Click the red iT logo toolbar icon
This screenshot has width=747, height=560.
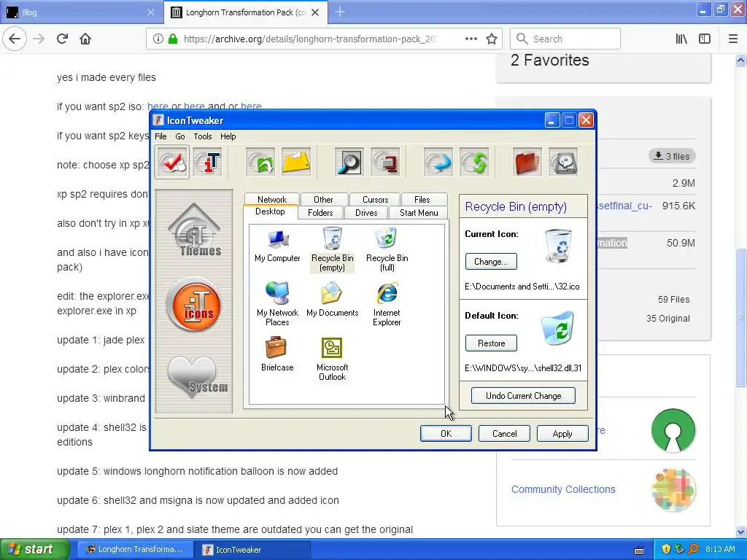coord(208,163)
